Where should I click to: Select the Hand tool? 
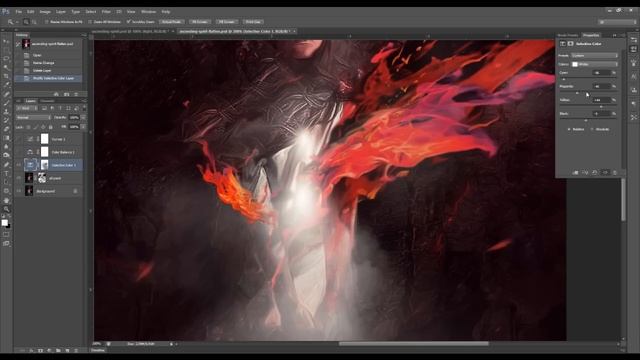click(6, 200)
